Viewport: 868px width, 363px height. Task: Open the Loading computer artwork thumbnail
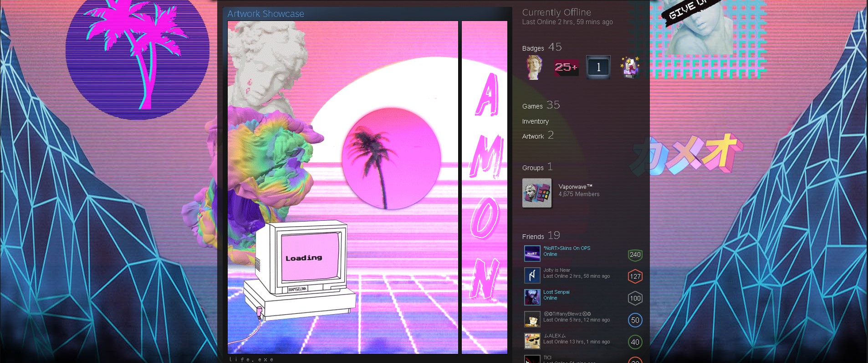[x=343, y=187]
